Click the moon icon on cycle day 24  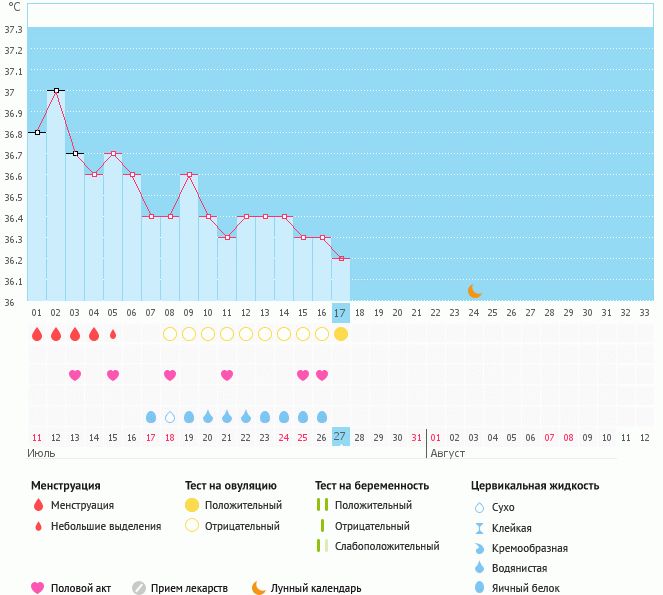point(475,291)
